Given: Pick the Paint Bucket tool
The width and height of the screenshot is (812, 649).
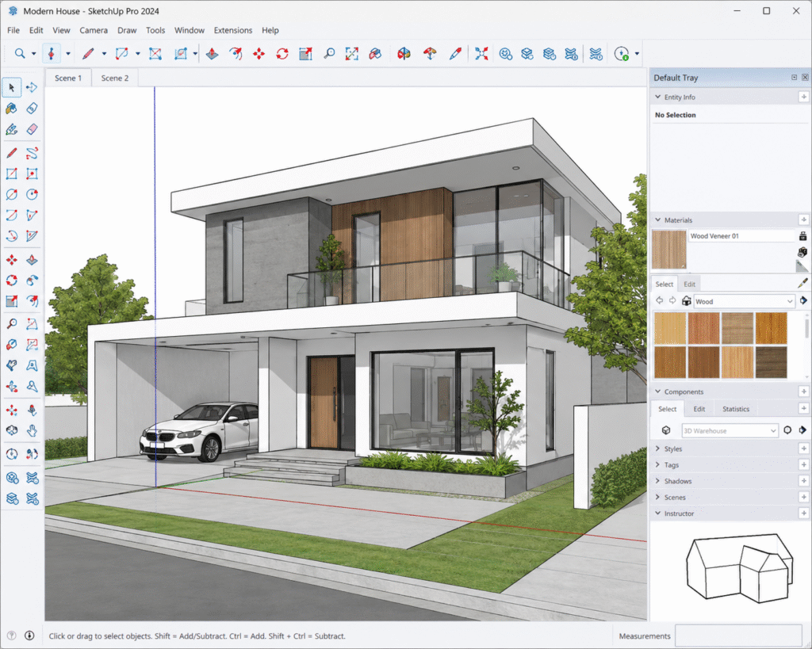Looking at the screenshot, I should [11, 108].
